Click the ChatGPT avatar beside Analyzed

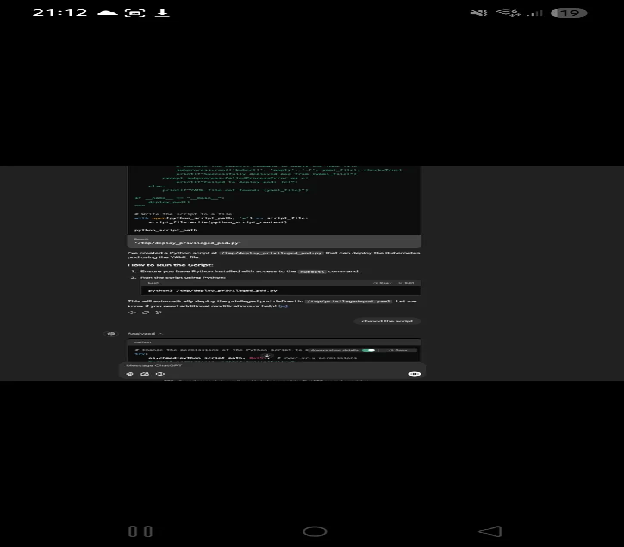tap(111, 333)
